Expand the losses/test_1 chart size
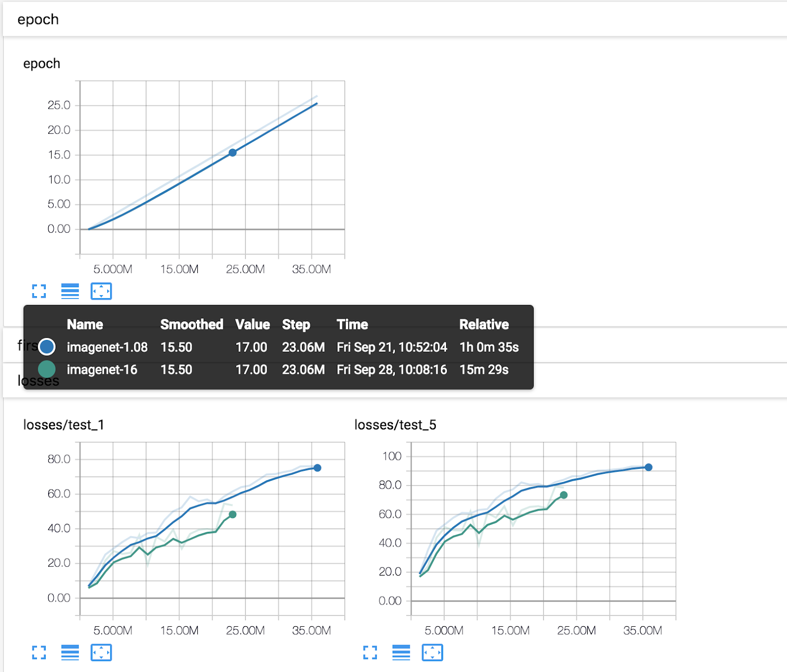The image size is (787, 672). click(39, 653)
